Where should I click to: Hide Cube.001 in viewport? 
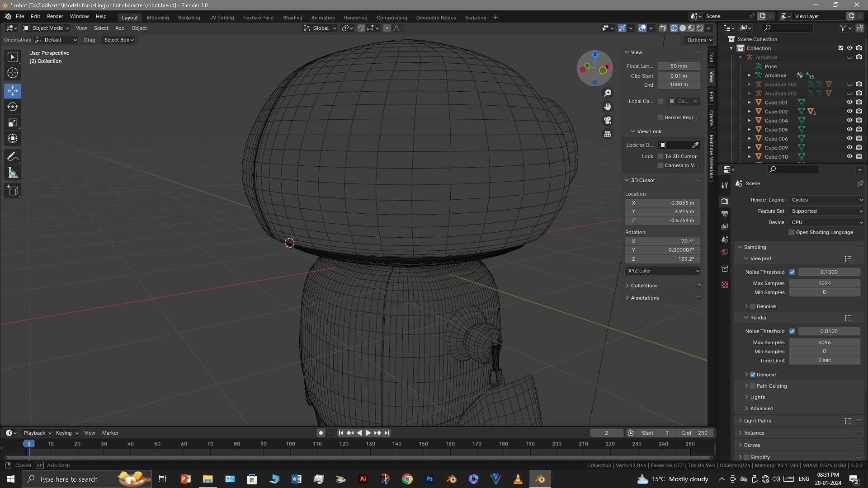pos(849,103)
